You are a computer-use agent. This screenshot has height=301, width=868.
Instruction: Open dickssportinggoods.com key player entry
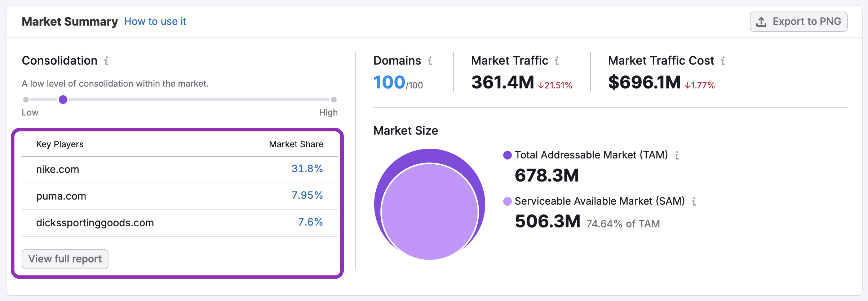95,223
